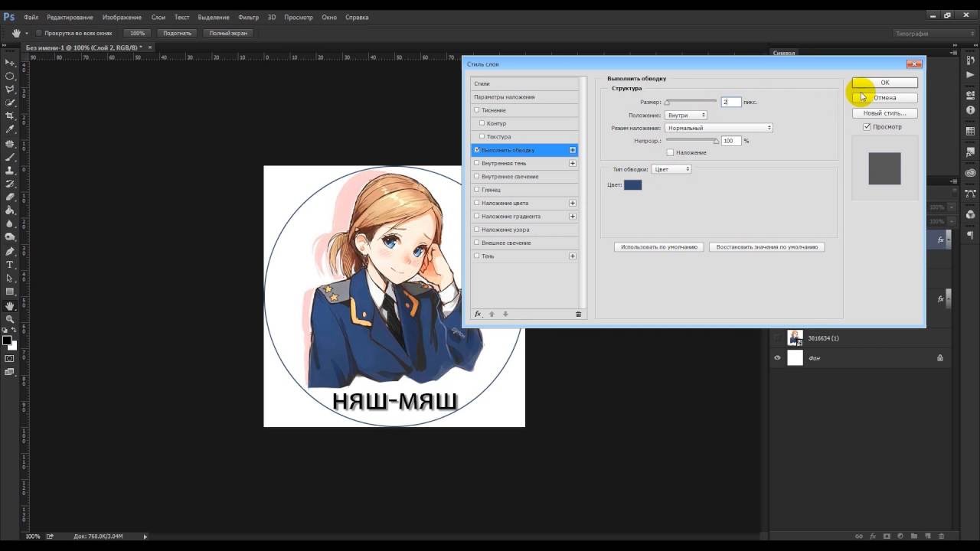Click the trash icon in Layer Style dialog
The image size is (980, 551).
(578, 314)
